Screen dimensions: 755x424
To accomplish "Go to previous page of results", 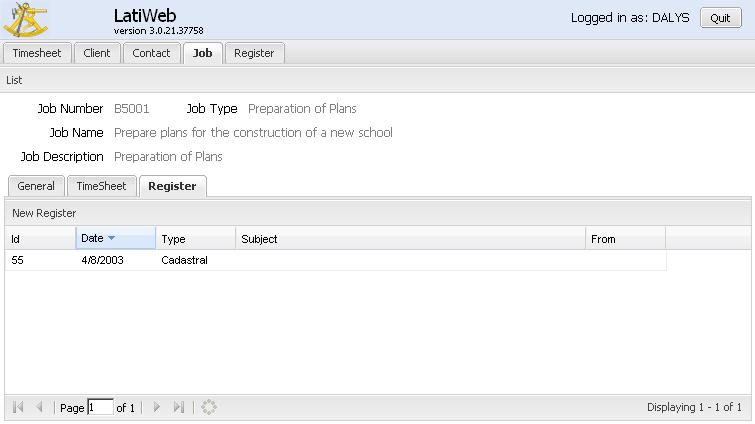I will pos(39,407).
